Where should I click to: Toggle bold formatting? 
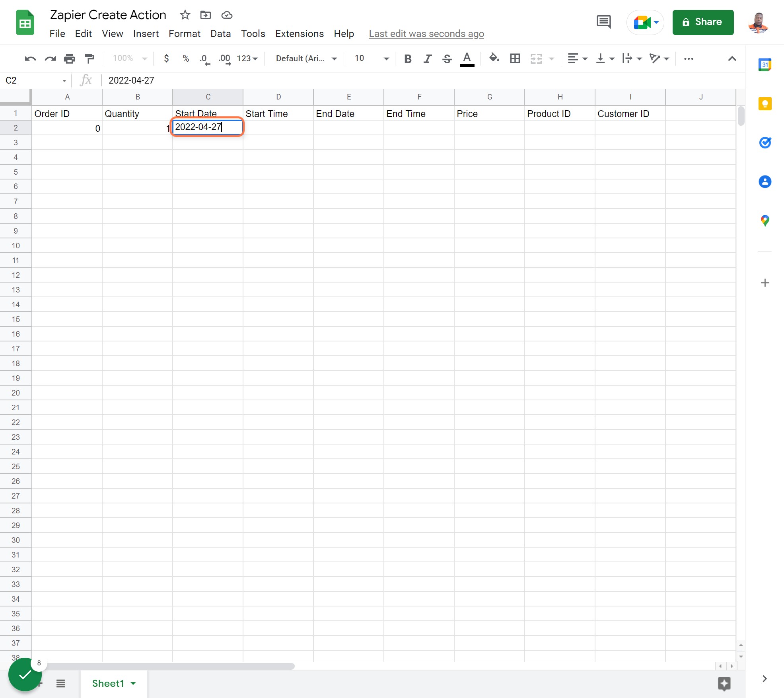click(408, 58)
